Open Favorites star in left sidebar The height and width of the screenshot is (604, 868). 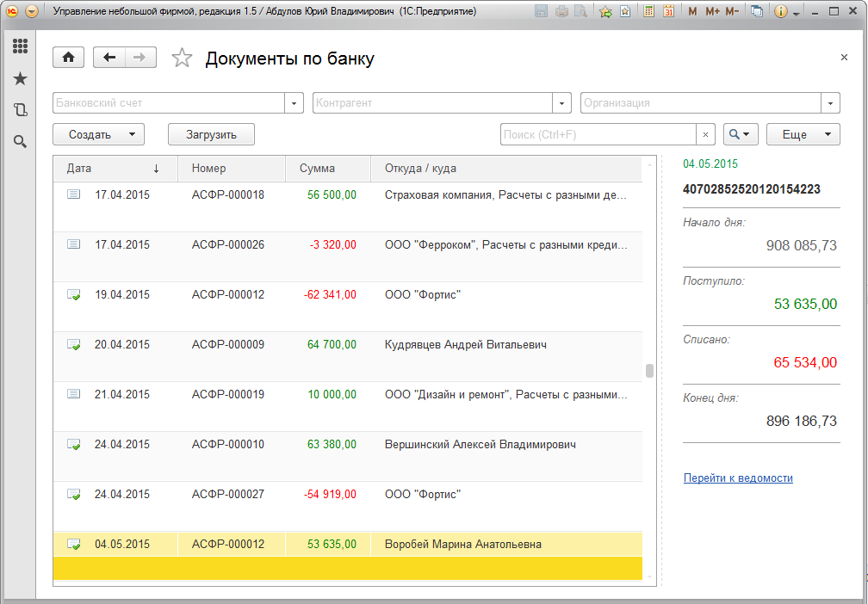point(20,78)
